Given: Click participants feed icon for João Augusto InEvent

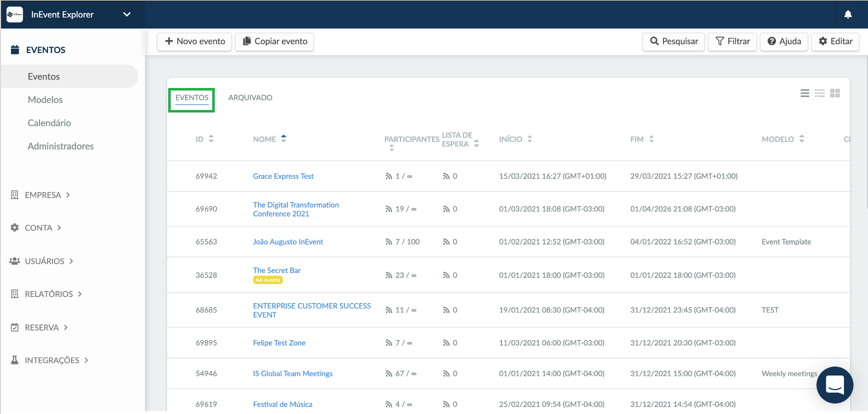Looking at the screenshot, I should (x=389, y=242).
